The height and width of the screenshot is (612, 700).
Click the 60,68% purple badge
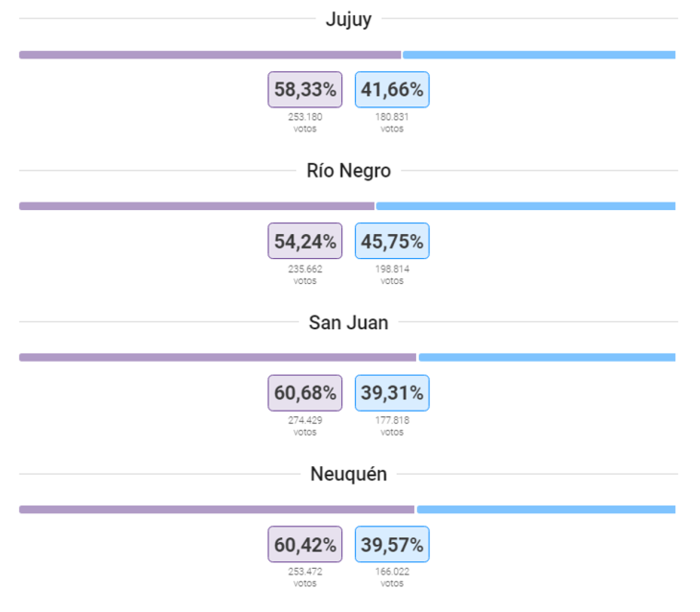click(x=305, y=392)
